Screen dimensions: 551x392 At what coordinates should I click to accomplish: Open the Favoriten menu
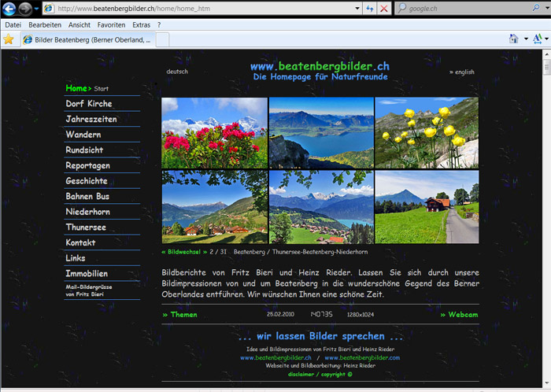point(112,25)
